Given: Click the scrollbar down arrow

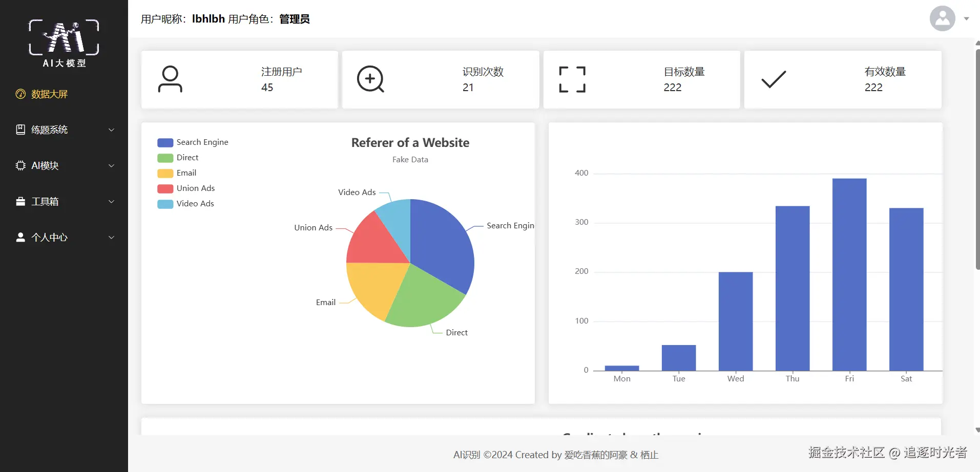Looking at the screenshot, I should click(977, 430).
